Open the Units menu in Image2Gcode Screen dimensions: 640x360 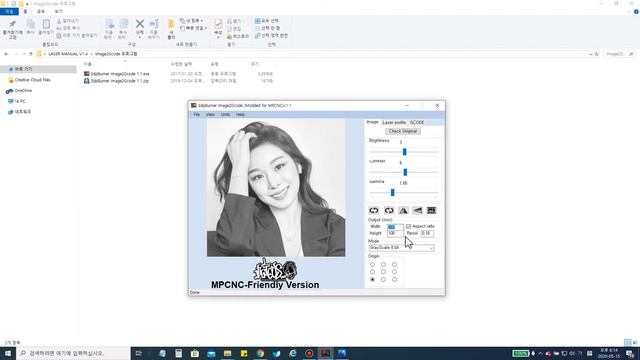(x=225, y=115)
